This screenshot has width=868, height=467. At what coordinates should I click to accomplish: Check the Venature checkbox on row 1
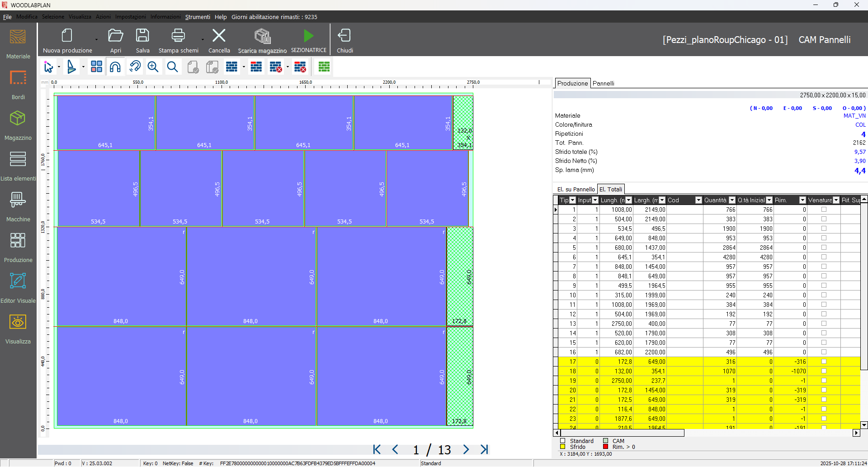pyautogui.click(x=825, y=209)
